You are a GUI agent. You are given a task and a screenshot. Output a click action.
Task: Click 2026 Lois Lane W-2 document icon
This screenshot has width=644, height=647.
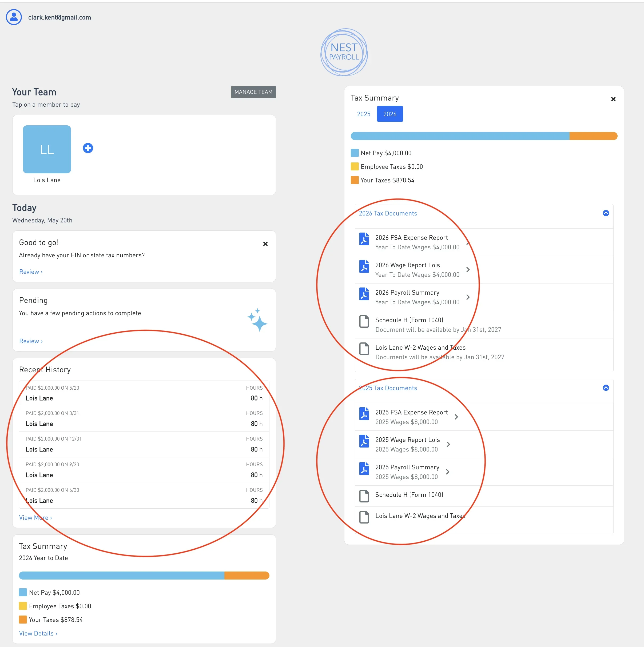(x=364, y=349)
